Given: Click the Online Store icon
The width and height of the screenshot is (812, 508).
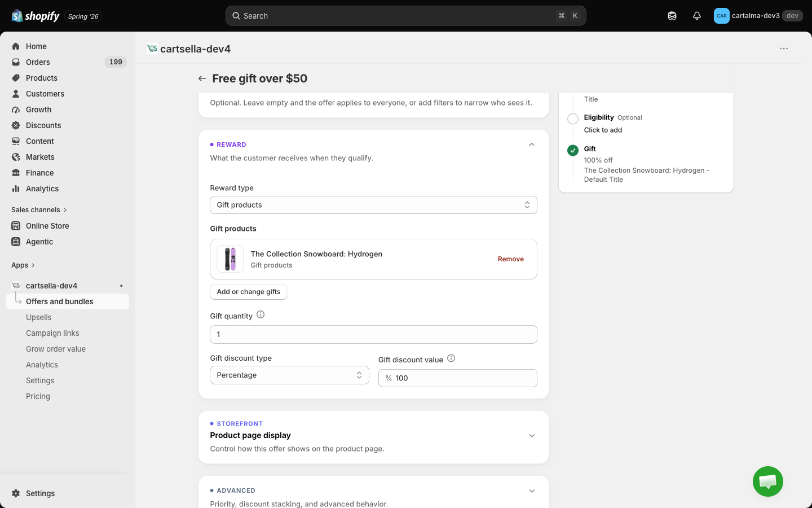Looking at the screenshot, I should pos(16,226).
